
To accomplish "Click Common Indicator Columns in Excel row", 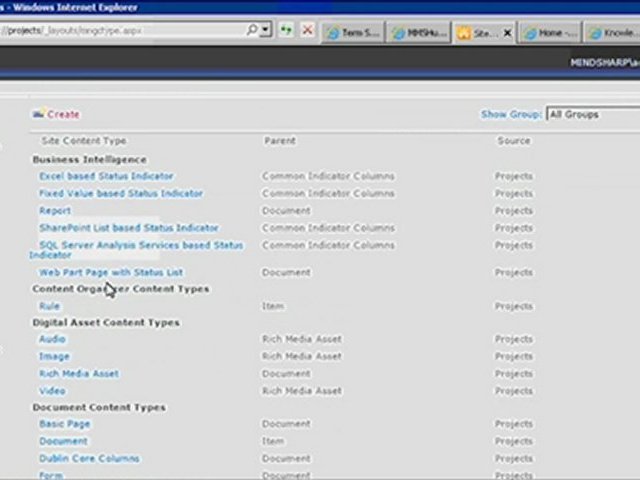I will (328, 176).
